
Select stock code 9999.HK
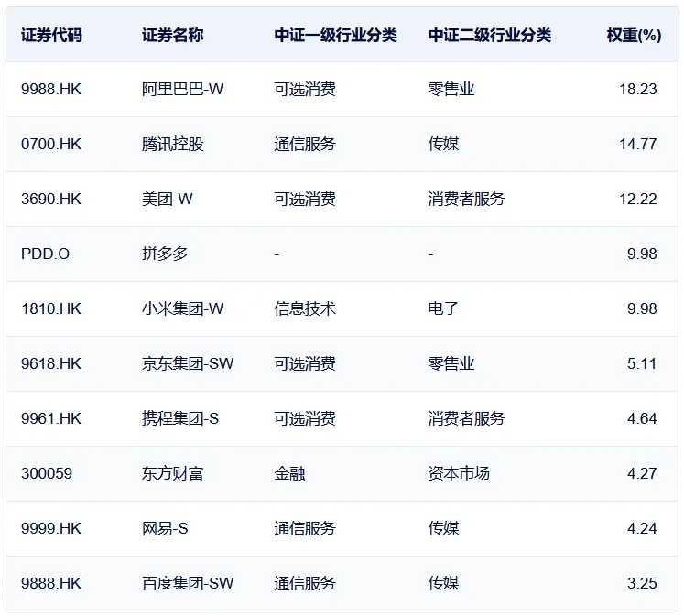pos(51,529)
